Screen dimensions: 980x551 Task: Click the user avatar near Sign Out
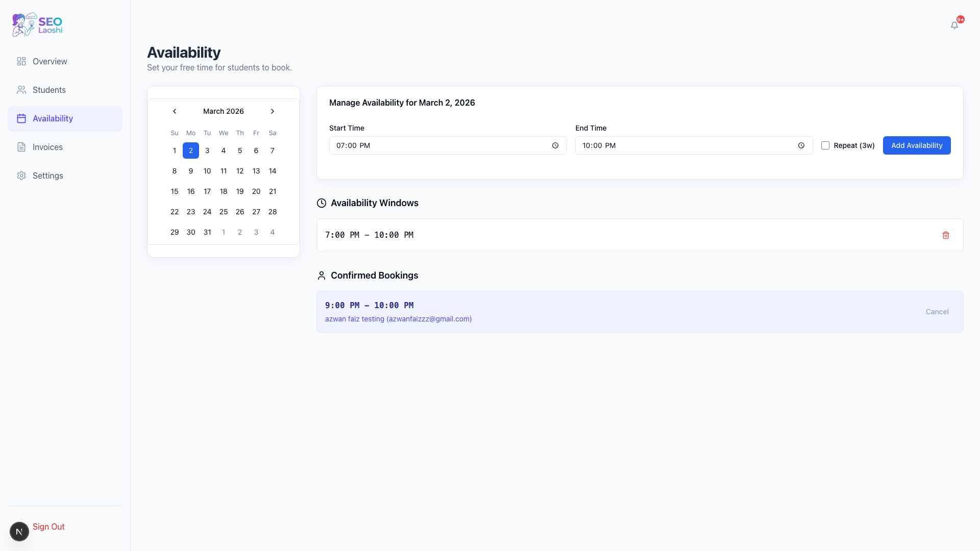point(19,531)
